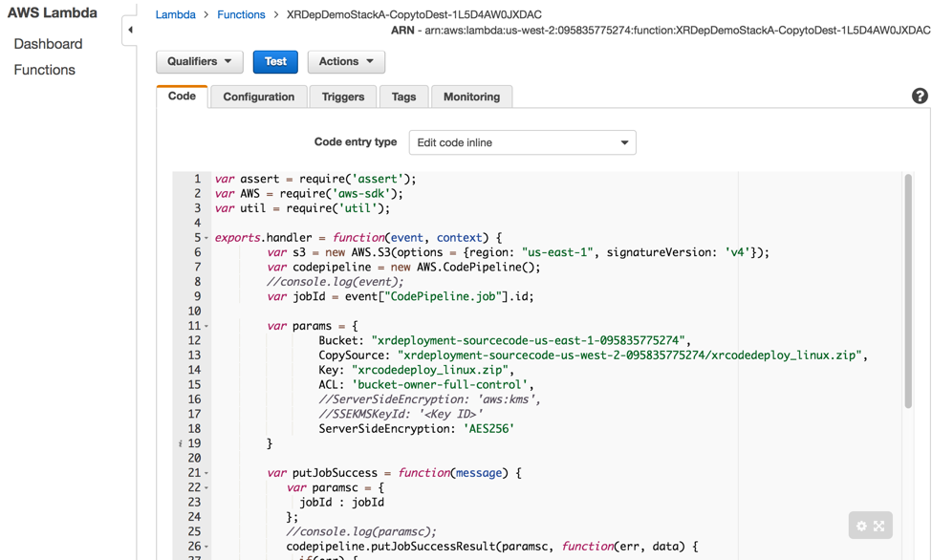Click 'AES256' value on line 18
The width and height of the screenshot is (932, 560).
(x=488, y=429)
